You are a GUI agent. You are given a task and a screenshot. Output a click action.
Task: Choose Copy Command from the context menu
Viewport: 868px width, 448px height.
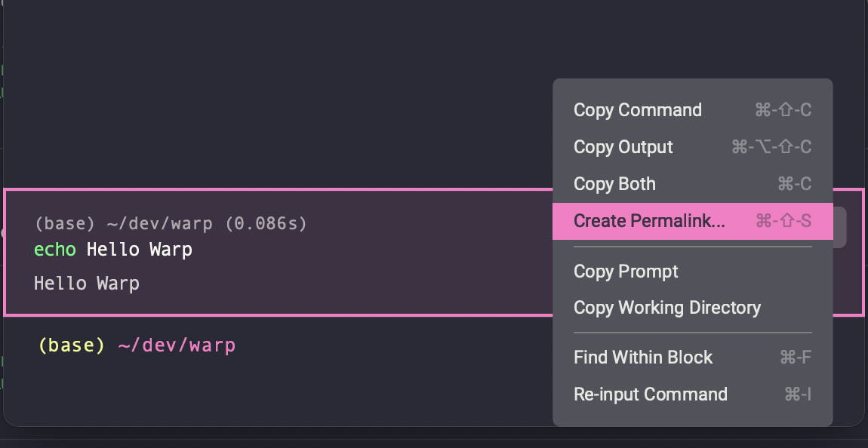[x=693, y=110]
